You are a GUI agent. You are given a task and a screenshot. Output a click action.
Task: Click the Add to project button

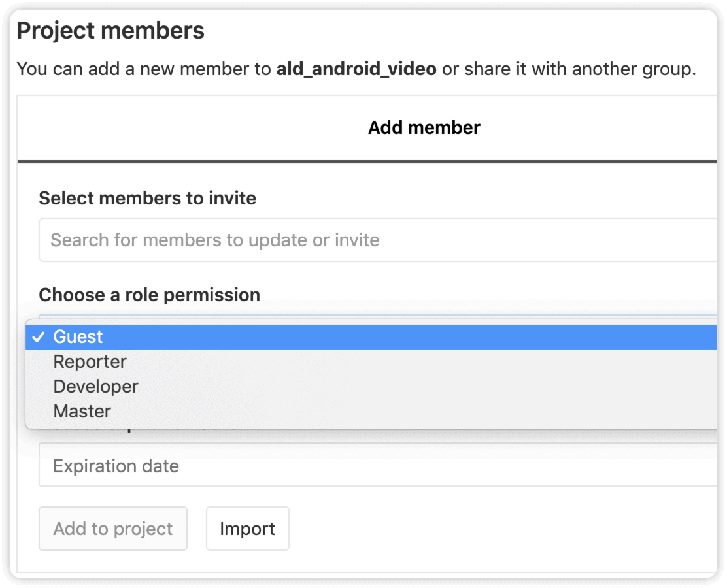coord(113,529)
